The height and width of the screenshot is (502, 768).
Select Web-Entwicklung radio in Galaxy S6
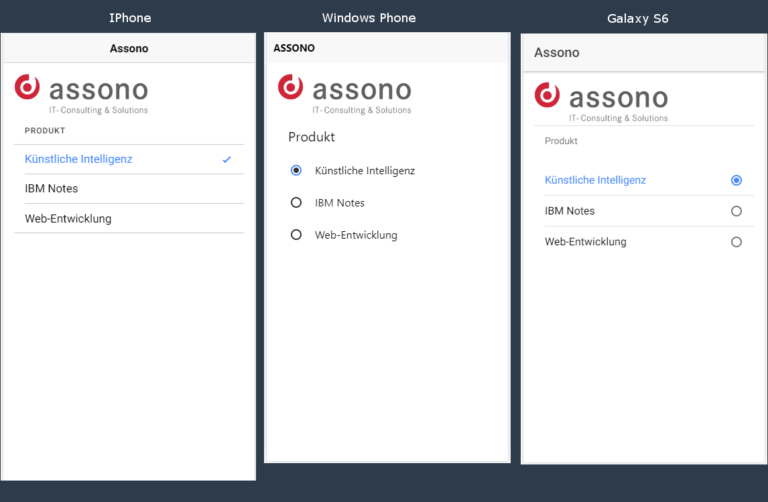pos(736,242)
